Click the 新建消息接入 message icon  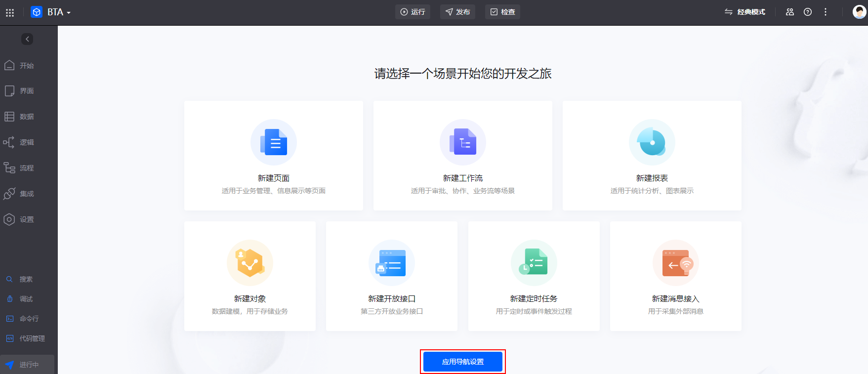pyautogui.click(x=676, y=263)
